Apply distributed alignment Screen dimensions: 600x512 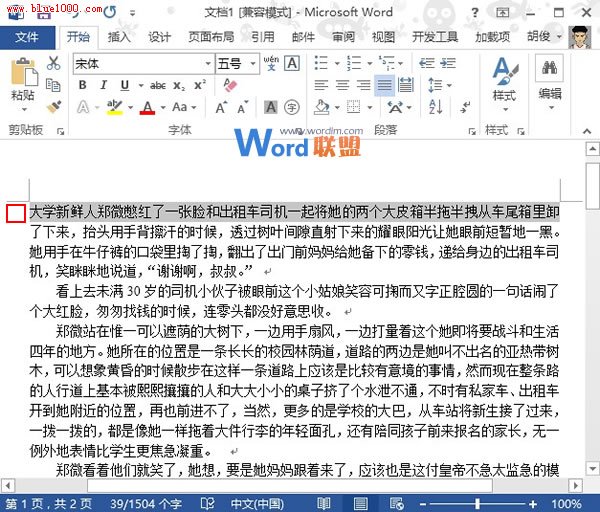click(406, 85)
